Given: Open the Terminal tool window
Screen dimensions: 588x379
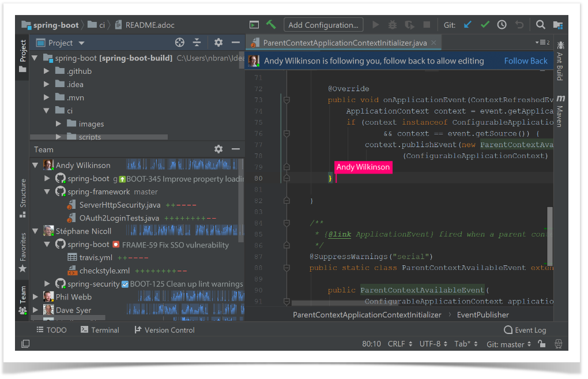Looking at the screenshot, I should (x=100, y=330).
